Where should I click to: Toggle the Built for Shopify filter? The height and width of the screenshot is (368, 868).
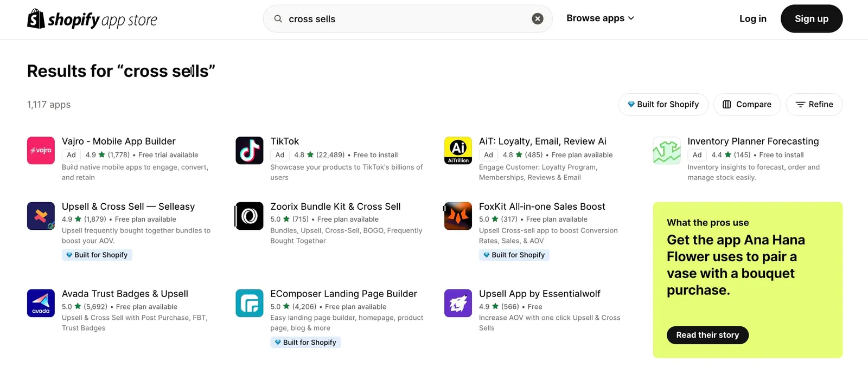pyautogui.click(x=663, y=105)
